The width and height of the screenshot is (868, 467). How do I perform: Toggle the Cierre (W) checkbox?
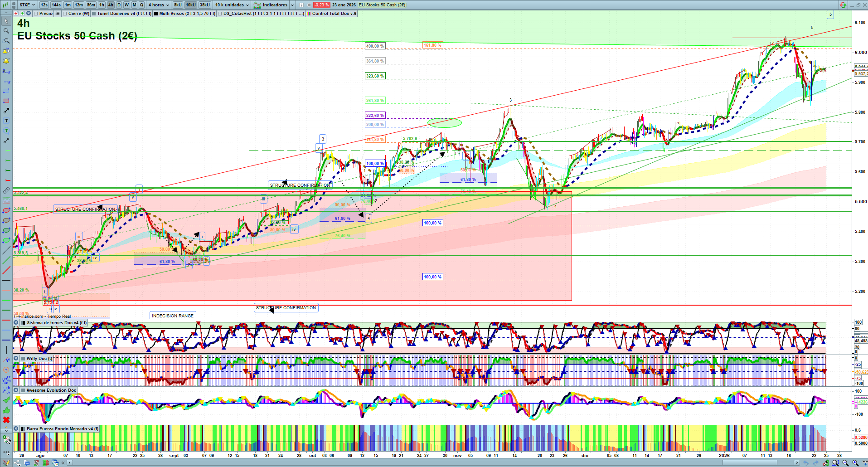pos(65,14)
